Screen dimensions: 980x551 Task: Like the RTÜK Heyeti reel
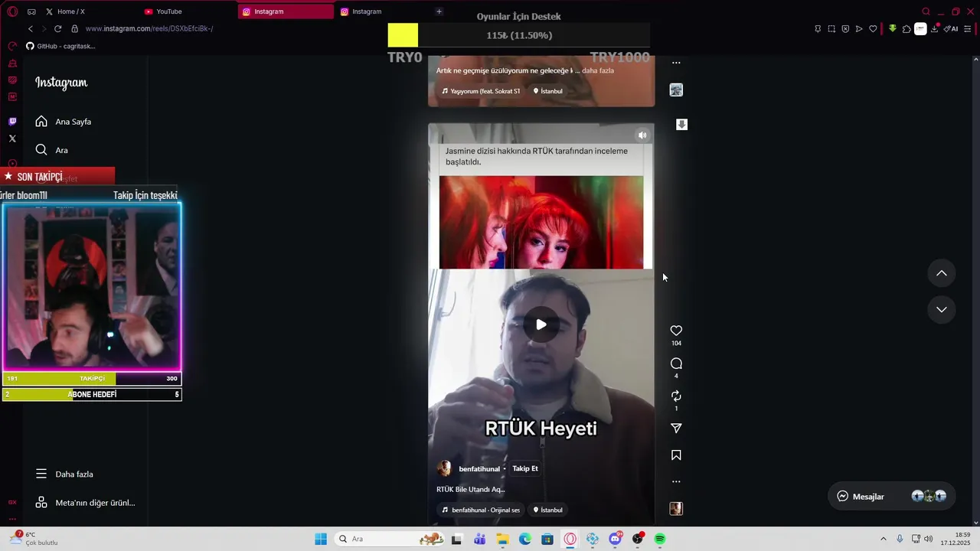pyautogui.click(x=676, y=331)
